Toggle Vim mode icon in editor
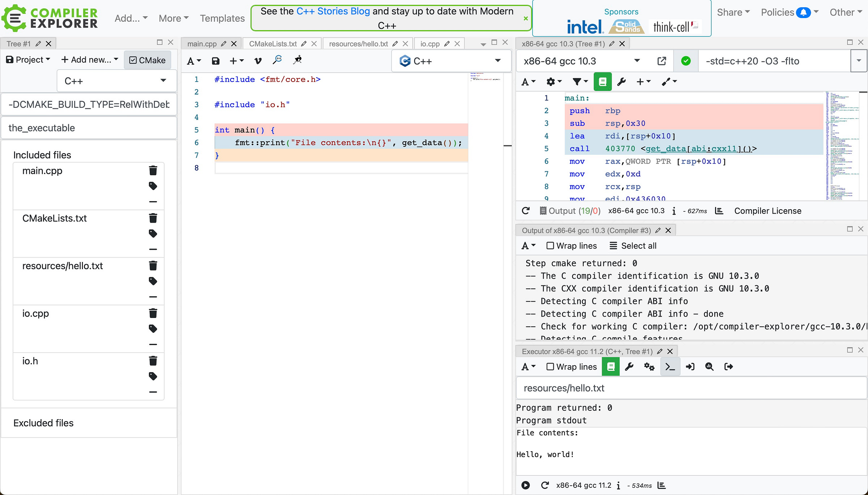Screen dimensions: 868x495 coord(258,61)
